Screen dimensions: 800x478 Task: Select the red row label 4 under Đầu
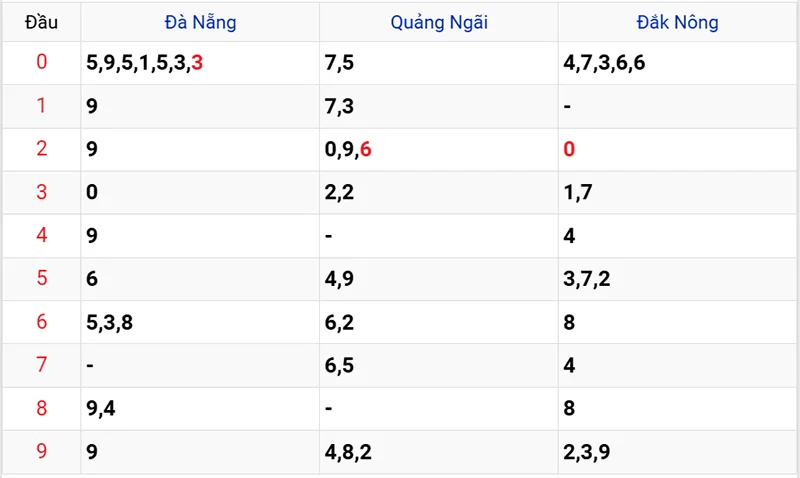click(41, 236)
